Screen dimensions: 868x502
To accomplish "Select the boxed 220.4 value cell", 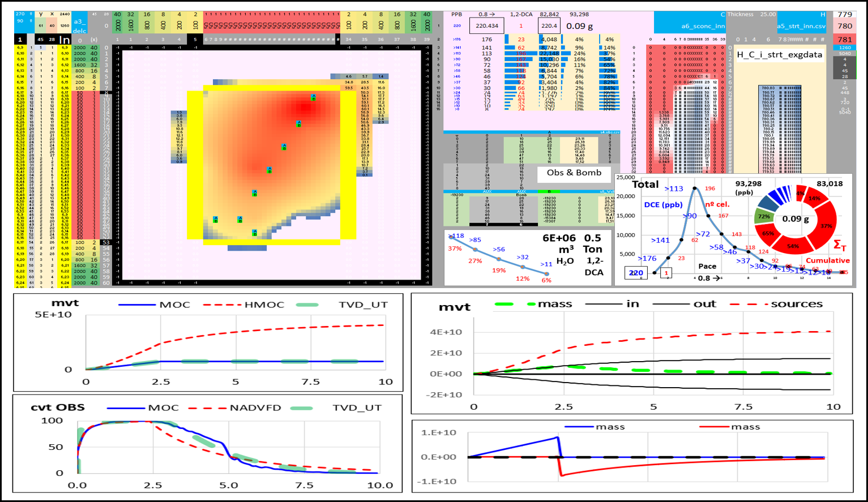I will click(x=549, y=25).
